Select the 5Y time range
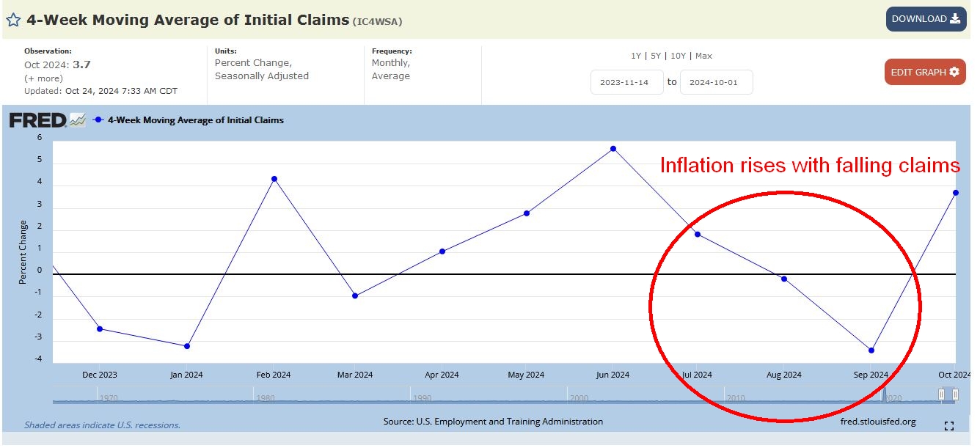The height and width of the screenshot is (448, 980). click(656, 56)
